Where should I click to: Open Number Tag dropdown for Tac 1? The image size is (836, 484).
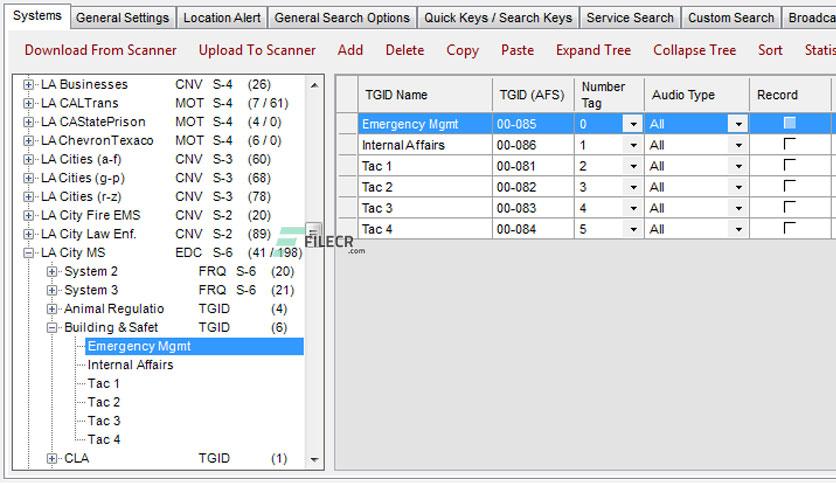click(633, 166)
